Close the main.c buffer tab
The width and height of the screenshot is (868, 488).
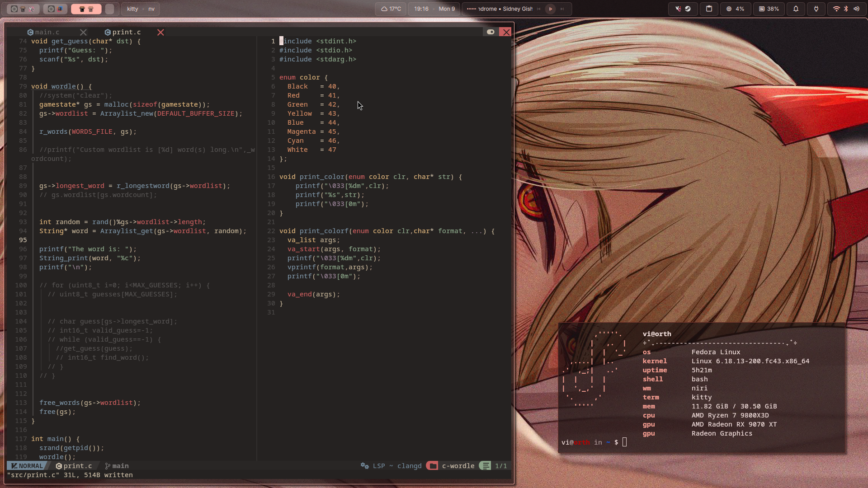point(83,32)
